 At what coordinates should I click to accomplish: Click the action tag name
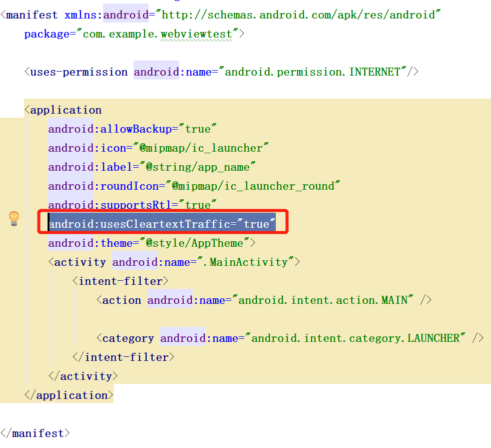(122, 300)
